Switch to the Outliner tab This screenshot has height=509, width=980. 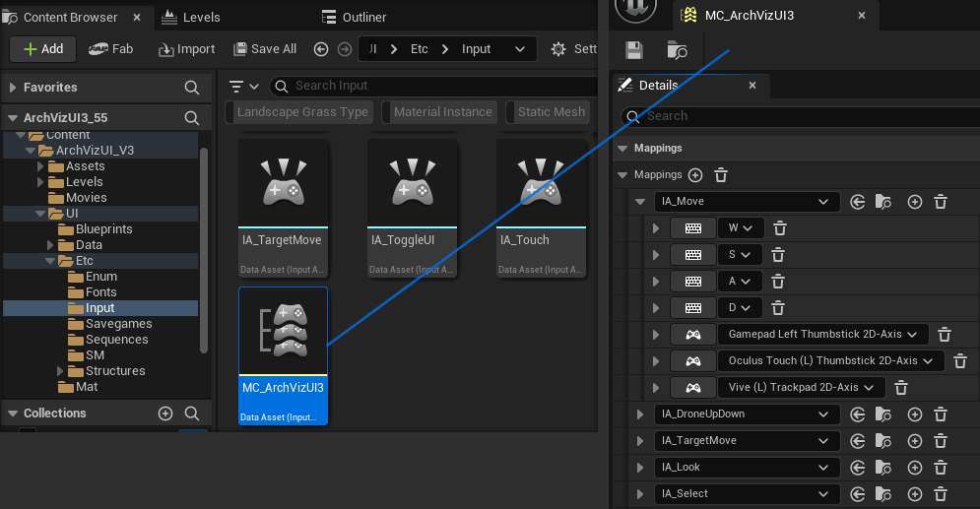coord(363,17)
